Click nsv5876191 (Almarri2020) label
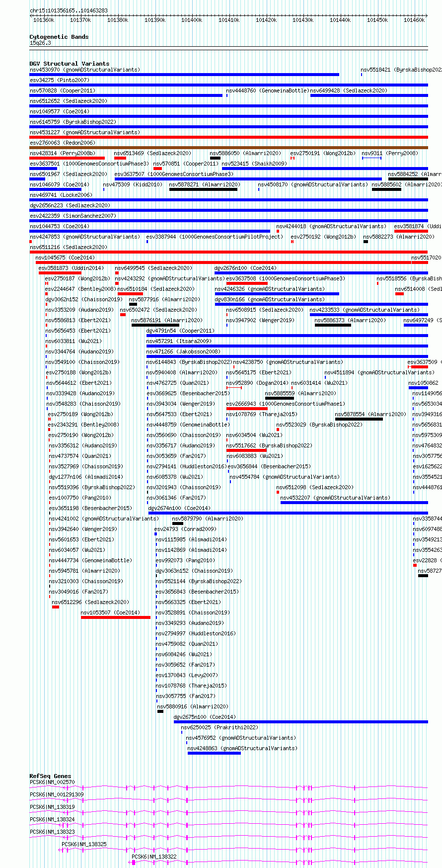442x868 pixels. click(167, 320)
